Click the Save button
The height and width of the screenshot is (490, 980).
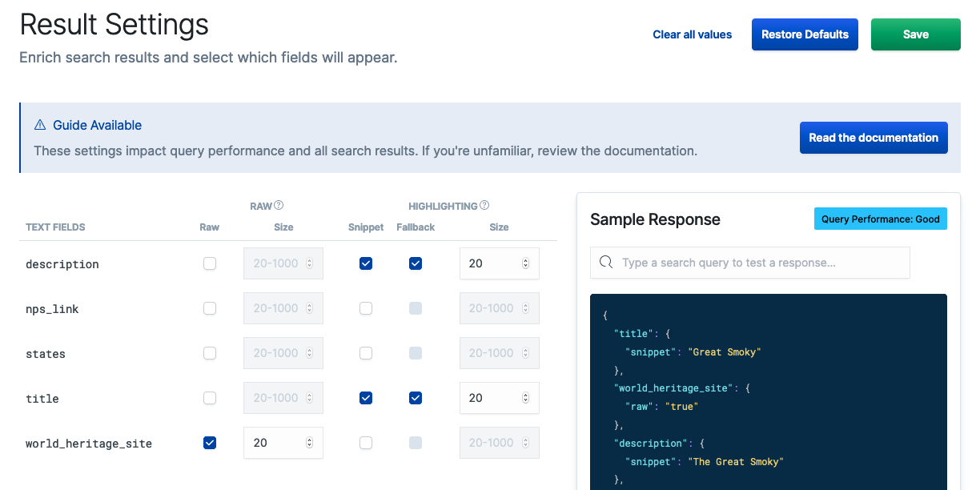(x=915, y=34)
